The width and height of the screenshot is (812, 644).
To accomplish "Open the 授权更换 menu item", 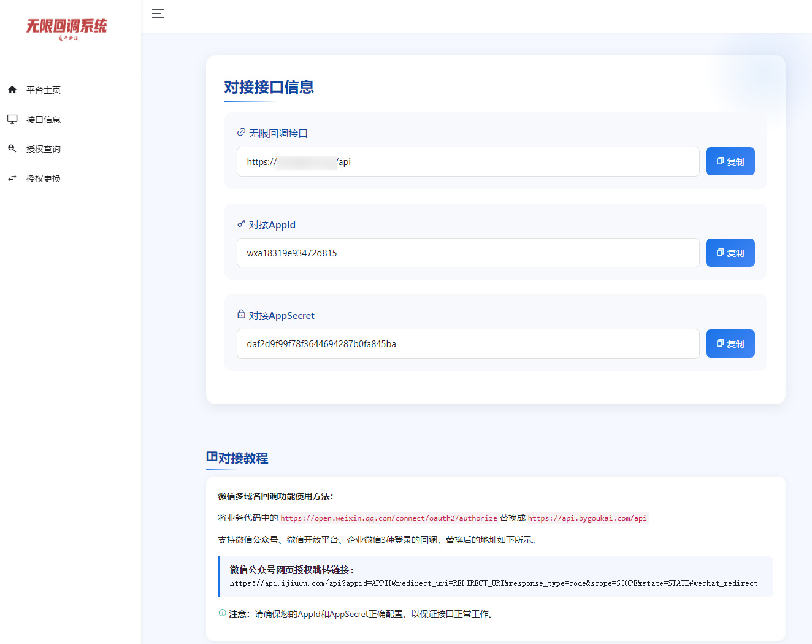I will point(71,178).
